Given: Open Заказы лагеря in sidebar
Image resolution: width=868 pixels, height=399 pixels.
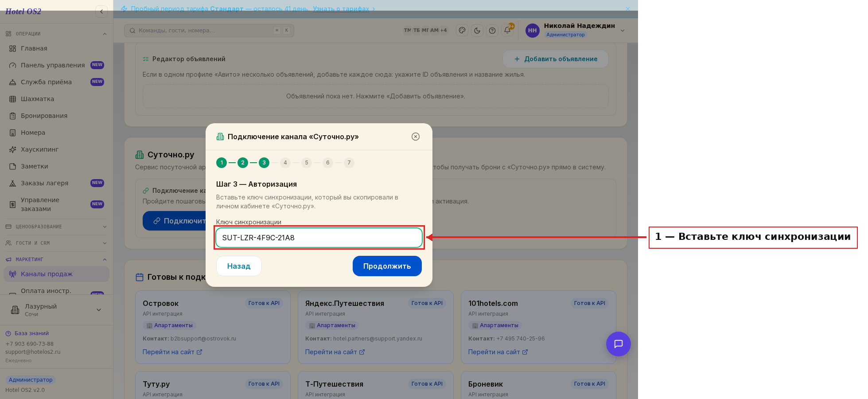Looking at the screenshot, I should point(56,183).
